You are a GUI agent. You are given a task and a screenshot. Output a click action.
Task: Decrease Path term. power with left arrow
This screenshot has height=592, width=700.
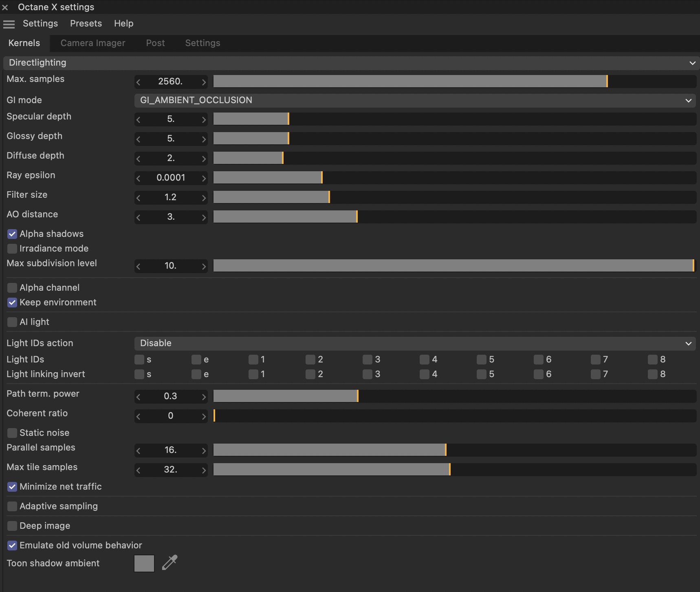139,397
